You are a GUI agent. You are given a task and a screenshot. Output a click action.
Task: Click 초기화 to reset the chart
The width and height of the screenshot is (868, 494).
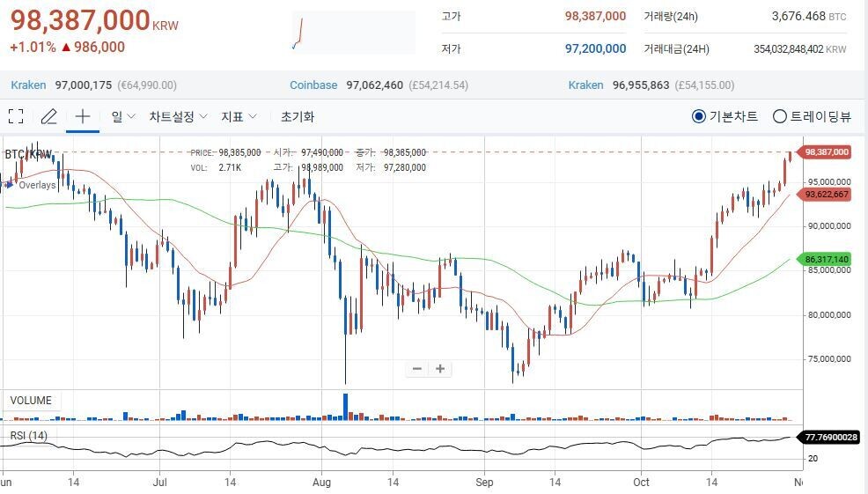[298, 116]
